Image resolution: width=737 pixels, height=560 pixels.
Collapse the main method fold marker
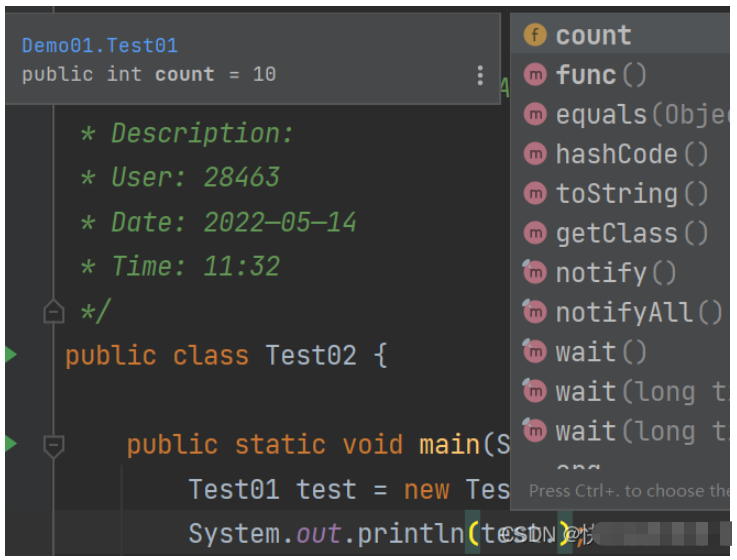point(54,446)
